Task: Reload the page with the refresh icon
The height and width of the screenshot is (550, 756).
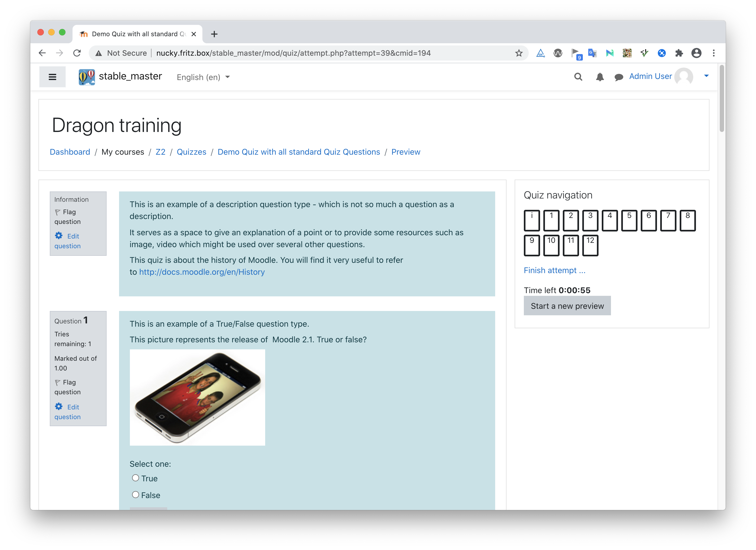Action: click(x=77, y=53)
